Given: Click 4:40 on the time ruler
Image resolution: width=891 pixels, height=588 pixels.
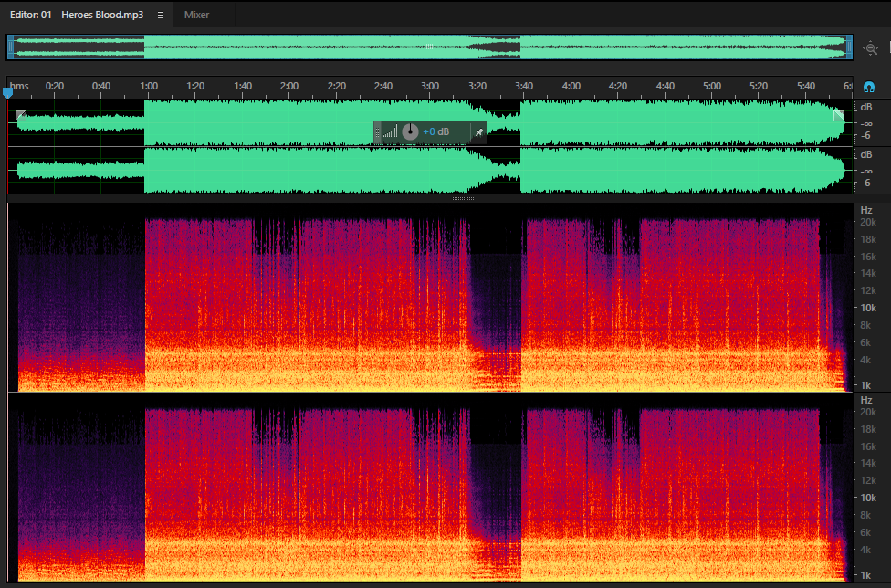Looking at the screenshot, I should 665,86.
